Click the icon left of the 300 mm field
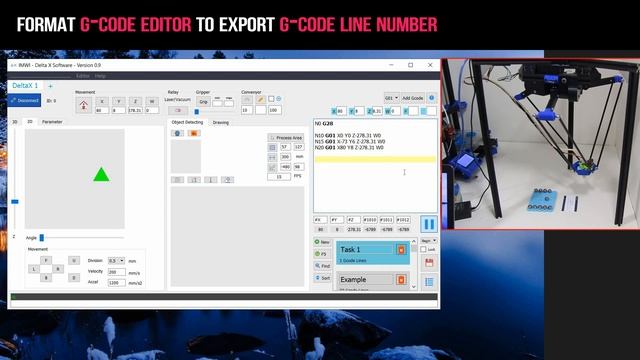Image resolution: width=640 pixels, height=360 pixels. pos(272,157)
